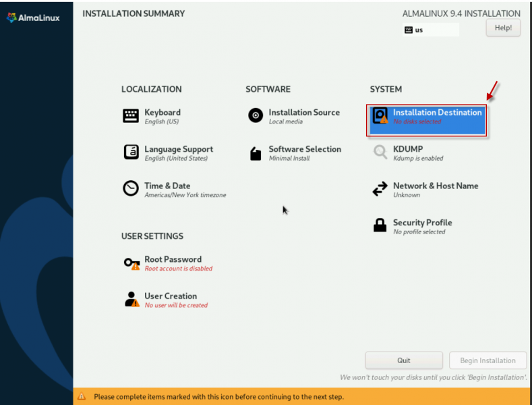The image size is (532, 405).
Task: Click 'Americas/New York timezone' text
Action: (x=185, y=195)
